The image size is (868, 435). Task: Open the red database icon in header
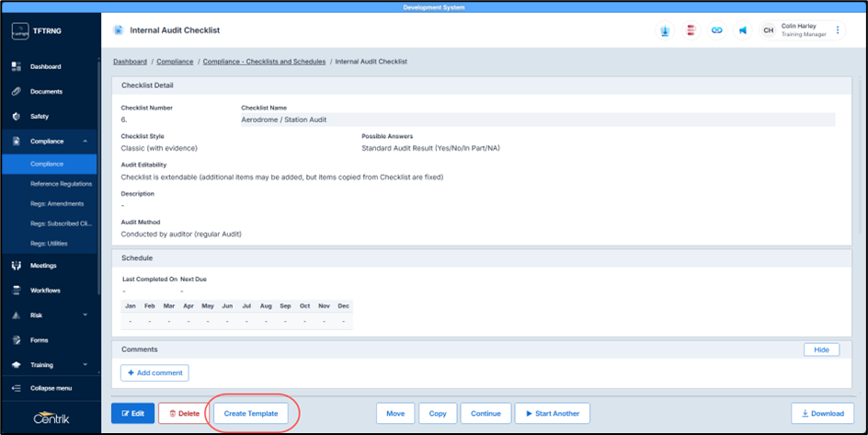(x=691, y=30)
